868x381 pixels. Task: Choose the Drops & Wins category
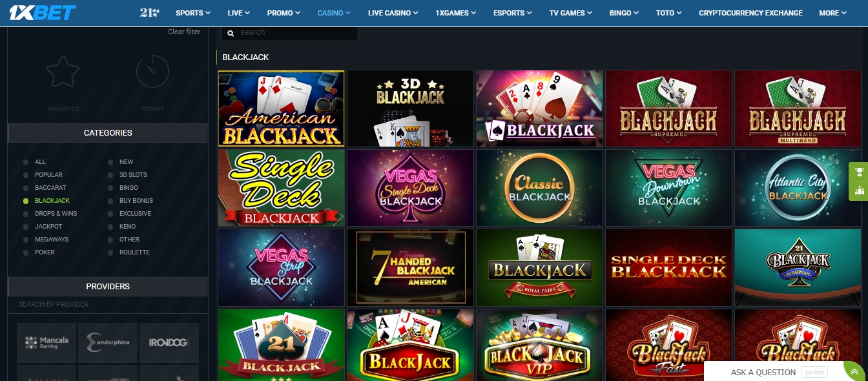point(56,214)
